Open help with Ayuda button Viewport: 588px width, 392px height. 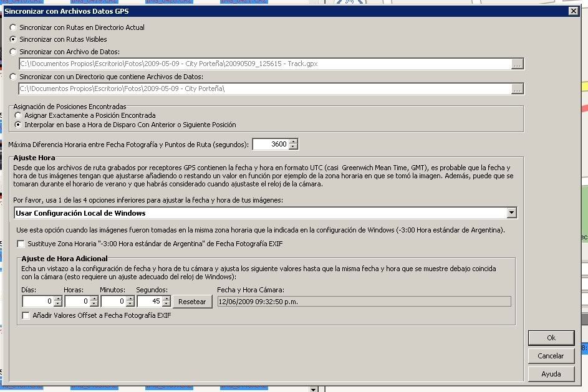pyautogui.click(x=551, y=374)
